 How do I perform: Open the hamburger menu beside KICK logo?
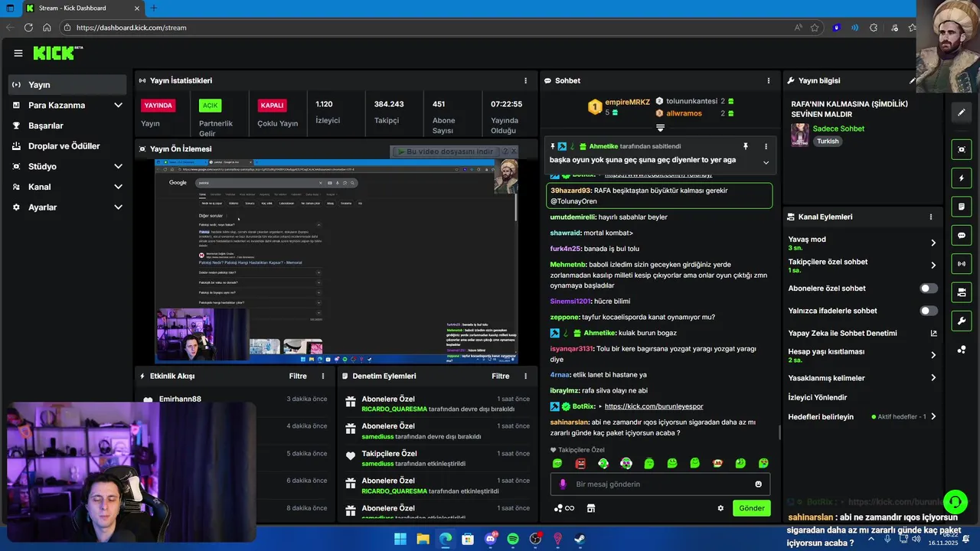click(x=18, y=53)
